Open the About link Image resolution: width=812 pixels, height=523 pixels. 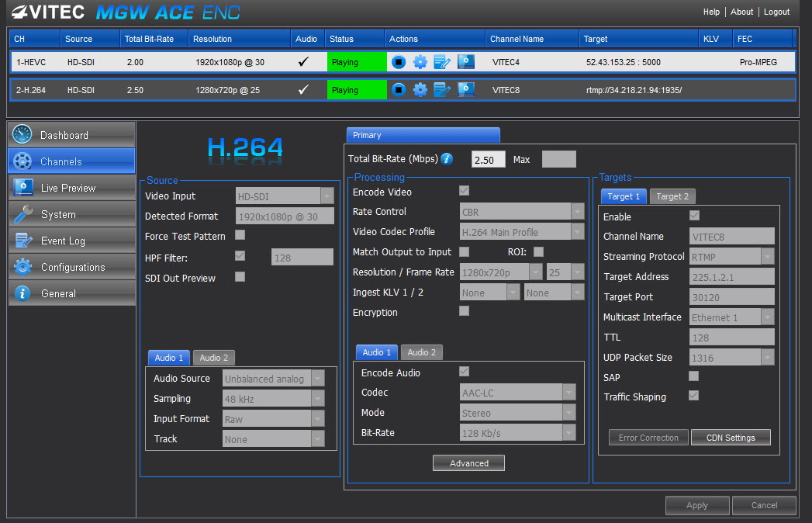[741, 12]
